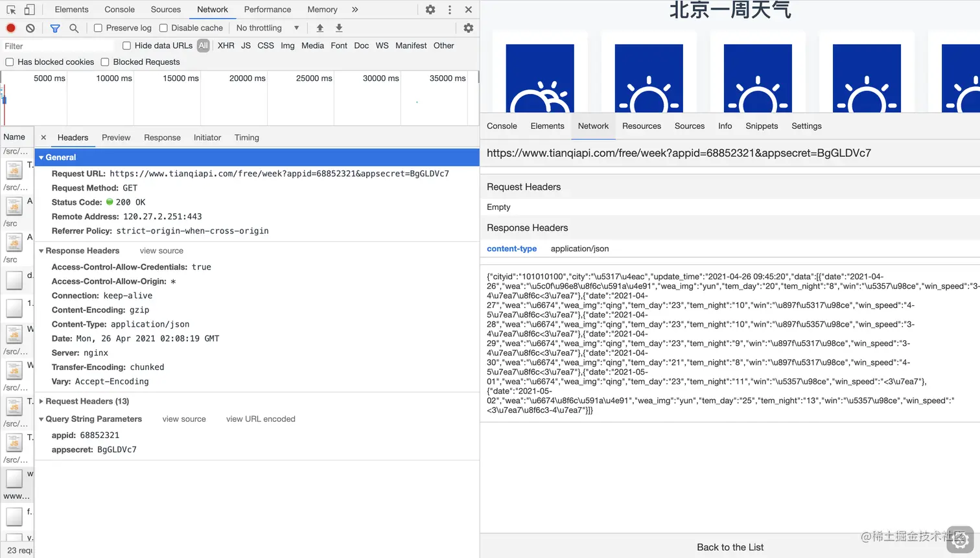
Task: Open Resources tab in page console
Action: (642, 126)
